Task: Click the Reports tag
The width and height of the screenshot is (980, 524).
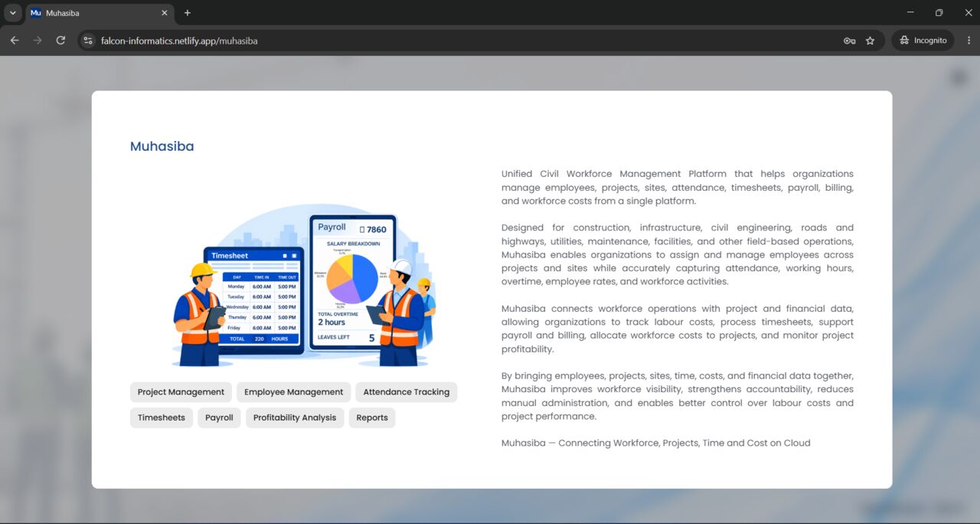Action: 372,418
